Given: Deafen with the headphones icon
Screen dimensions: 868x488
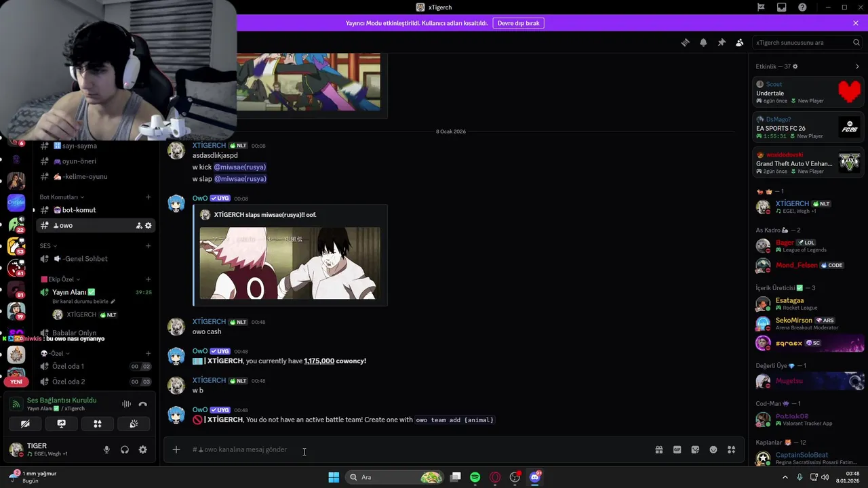Looking at the screenshot, I should click(x=125, y=449).
